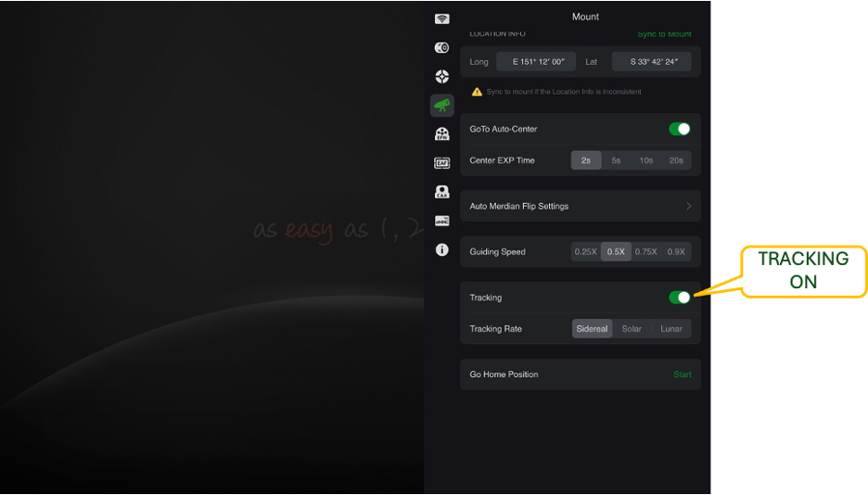
Task: Edit the Longitude value field
Action: coord(536,62)
